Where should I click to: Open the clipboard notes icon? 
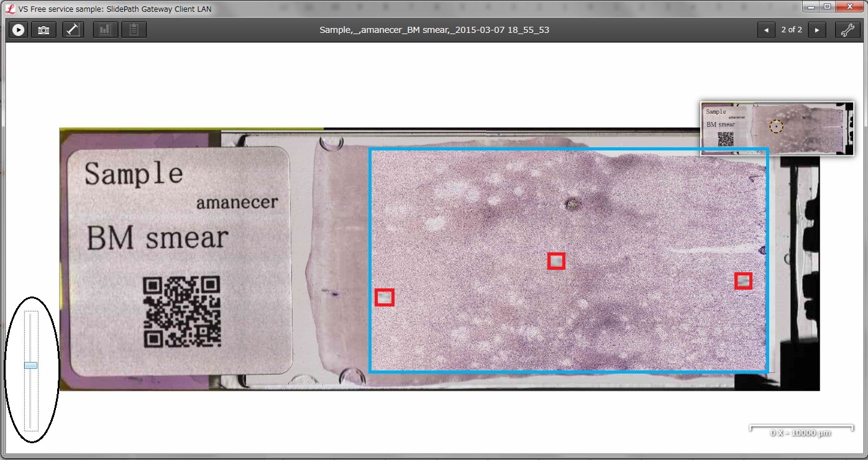(x=134, y=30)
